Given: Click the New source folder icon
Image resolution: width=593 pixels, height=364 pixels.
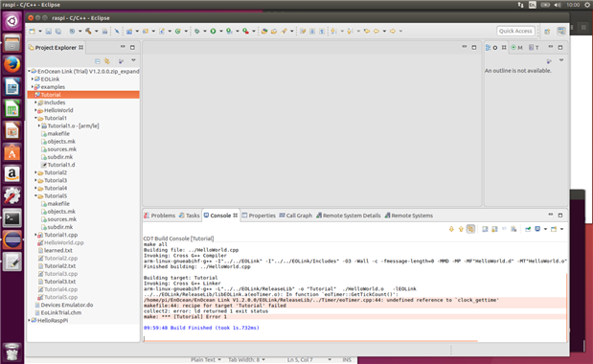Looking at the screenshot, I should (146, 32).
